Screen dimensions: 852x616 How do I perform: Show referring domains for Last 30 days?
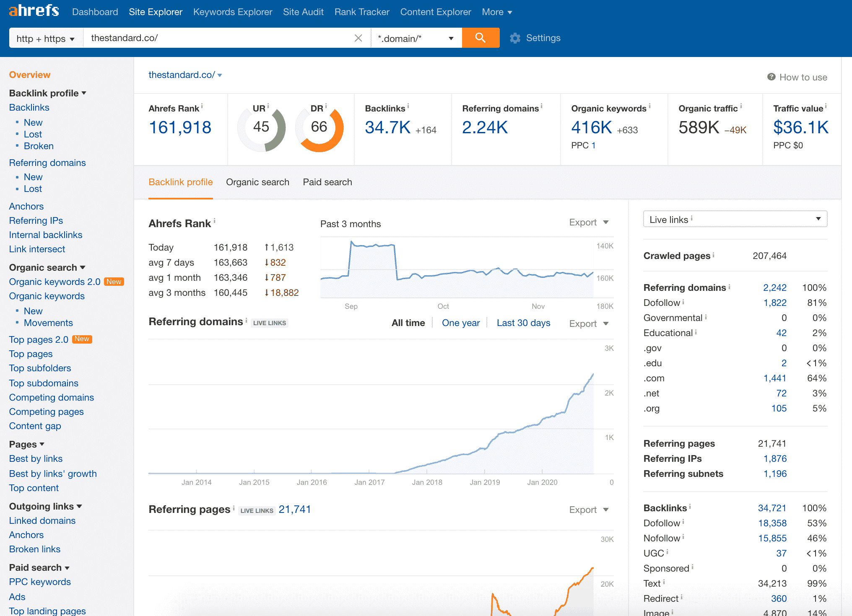coord(523,323)
